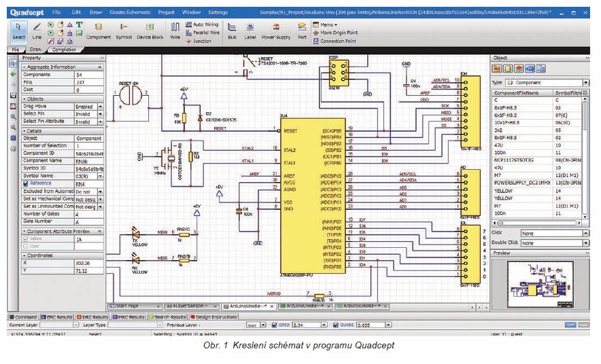
Task: Select the Port tool
Action: tap(302, 31)
